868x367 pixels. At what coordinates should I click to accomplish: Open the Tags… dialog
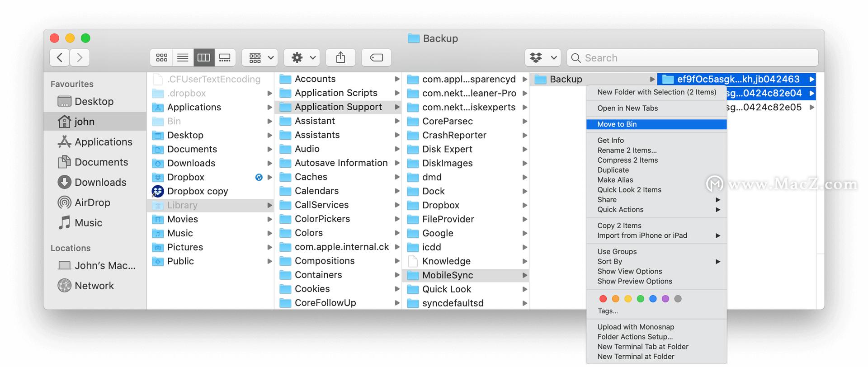(x=656, y=311)
